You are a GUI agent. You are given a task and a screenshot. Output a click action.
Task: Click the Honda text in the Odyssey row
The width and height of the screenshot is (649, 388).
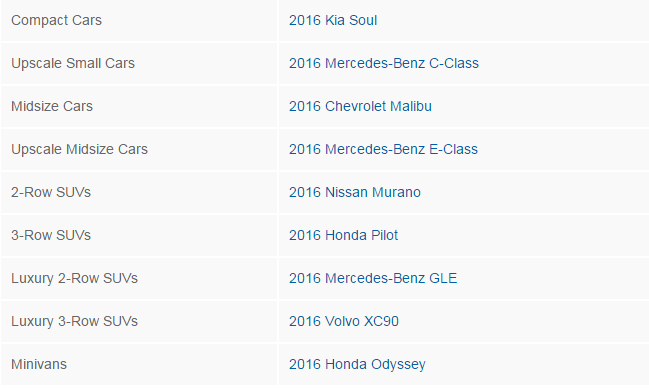346,365
